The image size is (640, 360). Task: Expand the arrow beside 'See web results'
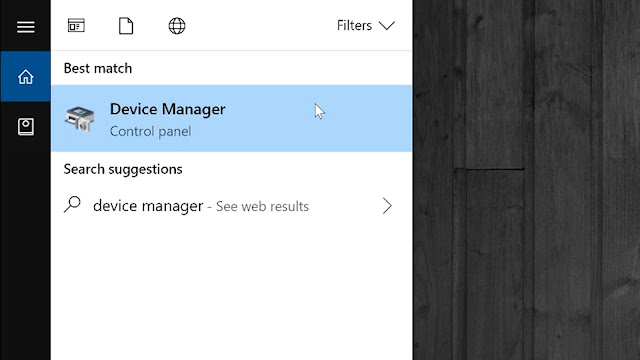point(387,206)
